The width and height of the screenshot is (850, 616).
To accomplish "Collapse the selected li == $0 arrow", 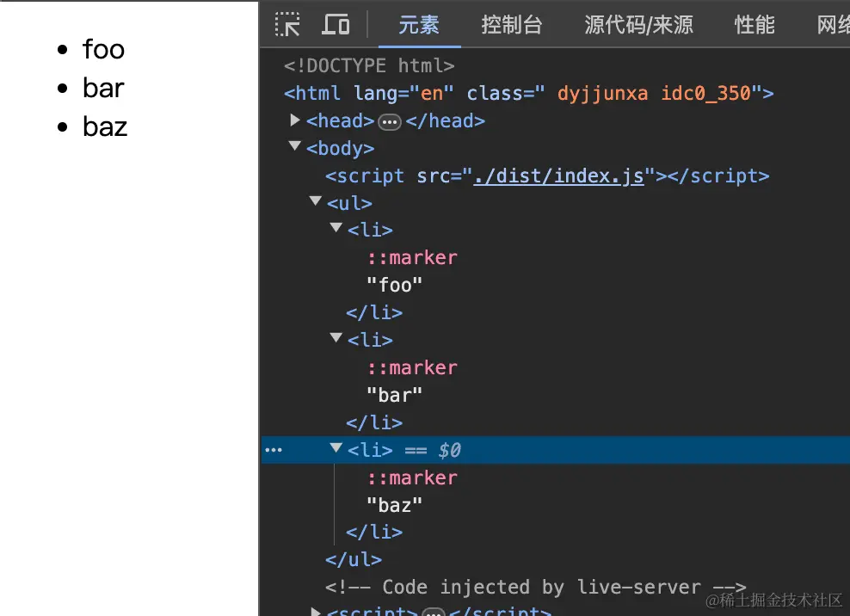I will tap(336, 448).
